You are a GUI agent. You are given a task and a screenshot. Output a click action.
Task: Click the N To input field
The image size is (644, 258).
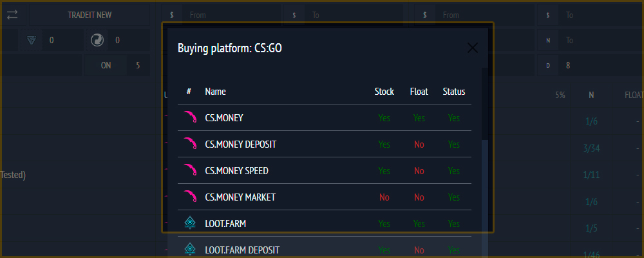601,40
